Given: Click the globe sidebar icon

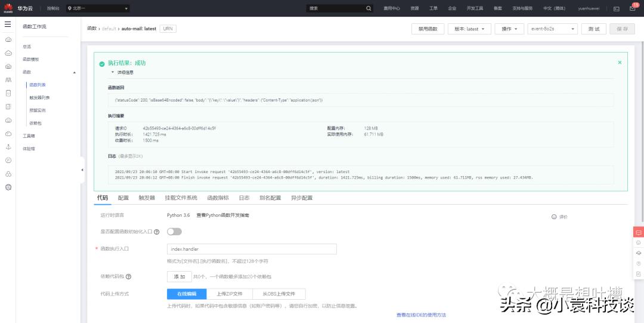Looking at the screenshot, I should [8, 187].
